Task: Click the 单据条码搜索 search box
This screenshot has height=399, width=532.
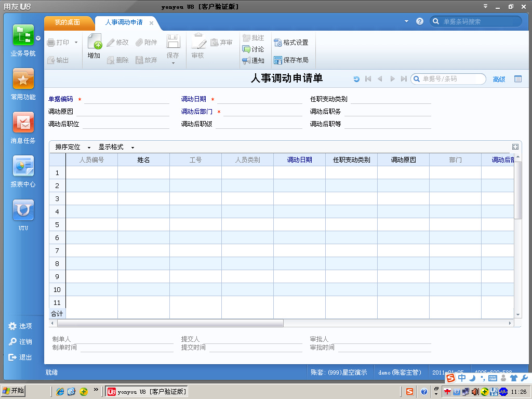Action: click(x=476, y=21)
